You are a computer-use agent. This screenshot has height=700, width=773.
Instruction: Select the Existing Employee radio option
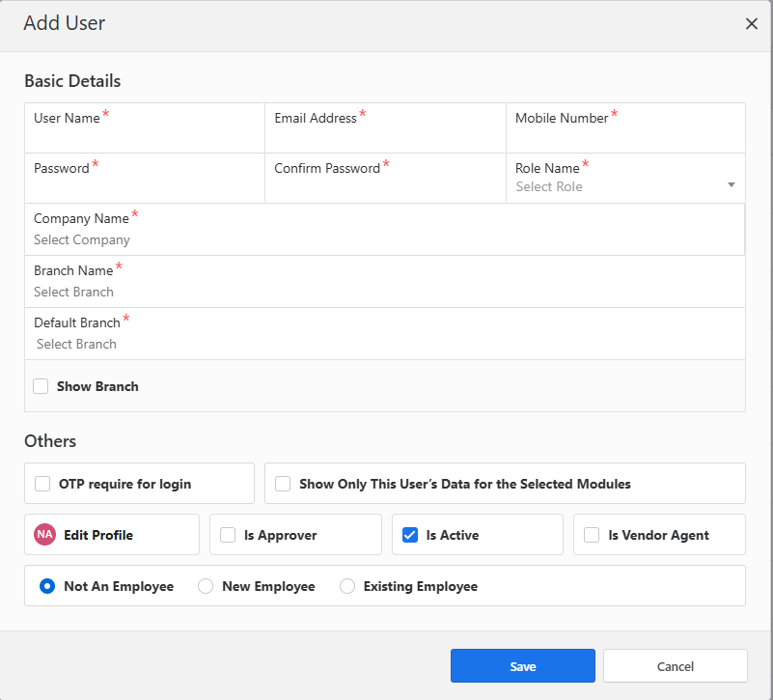[x=347, y=586]
